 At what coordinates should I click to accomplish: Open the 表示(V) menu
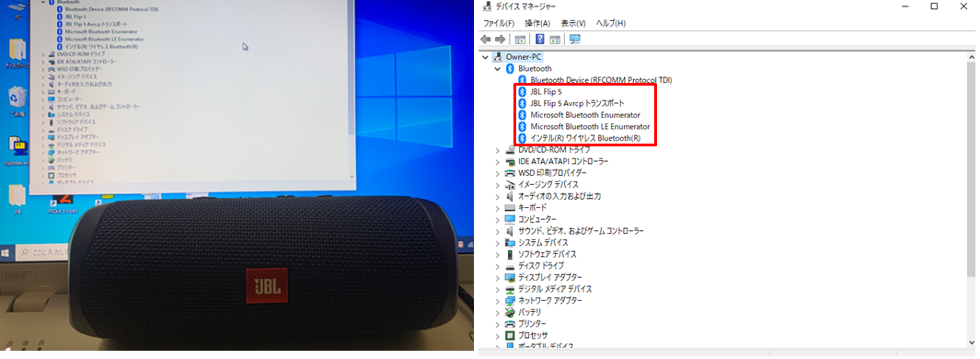(573, 23)
